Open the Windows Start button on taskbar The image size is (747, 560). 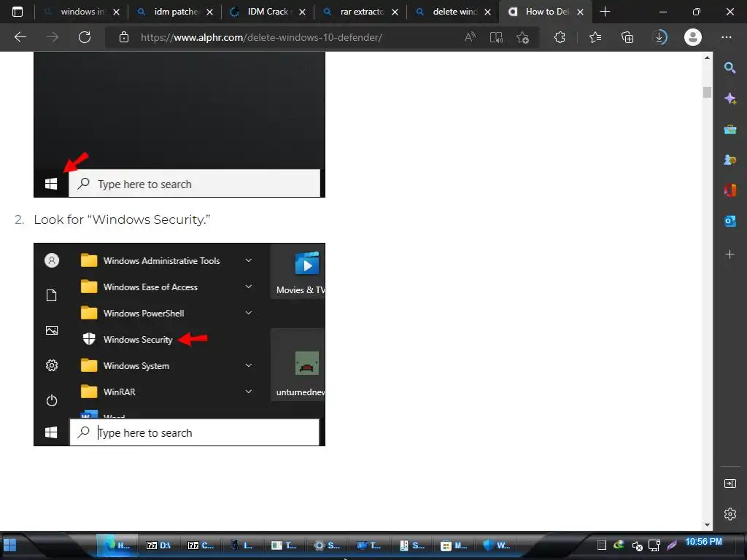(x=10, y=545)
